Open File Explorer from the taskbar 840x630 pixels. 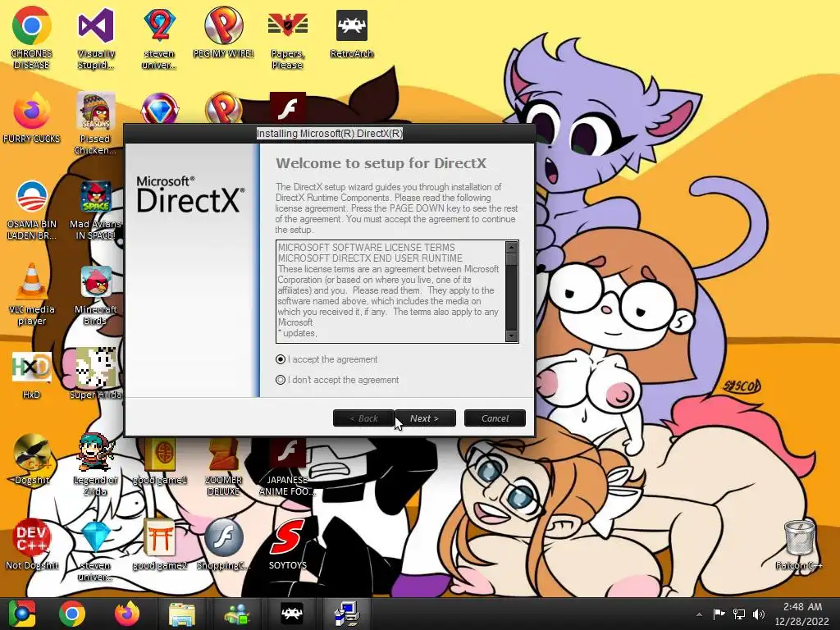(182, 614)
